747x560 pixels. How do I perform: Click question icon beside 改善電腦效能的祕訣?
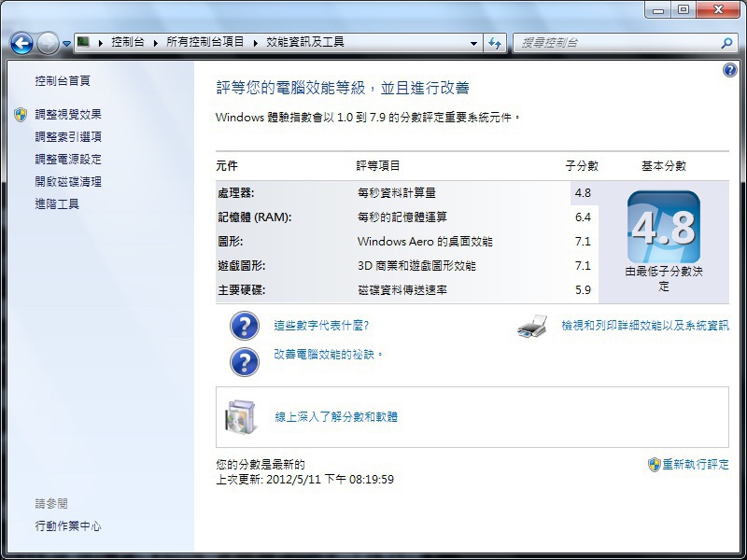coord(245,362)
